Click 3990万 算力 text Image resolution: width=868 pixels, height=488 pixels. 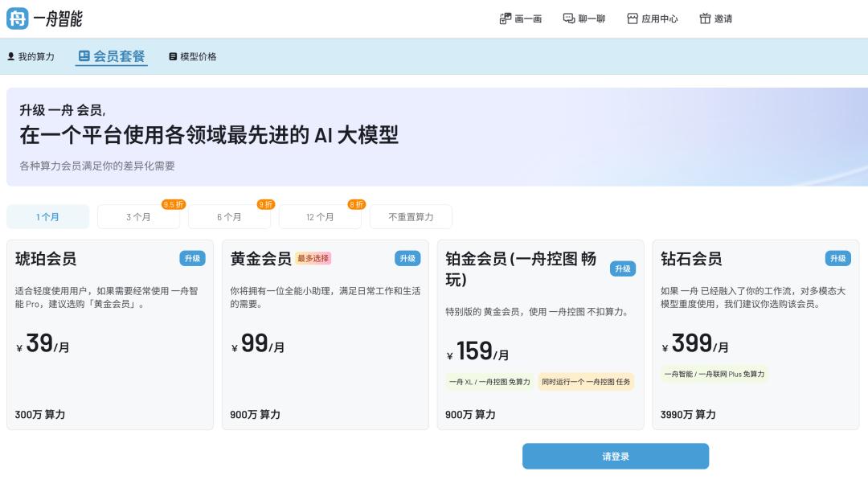pos(688,414)
